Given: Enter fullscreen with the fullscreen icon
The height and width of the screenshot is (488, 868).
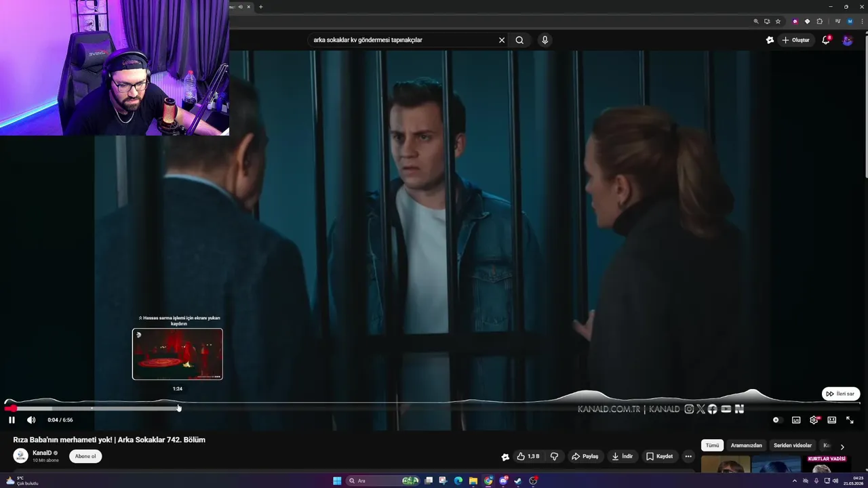Looking at the screenshot, I should point(850,420).
